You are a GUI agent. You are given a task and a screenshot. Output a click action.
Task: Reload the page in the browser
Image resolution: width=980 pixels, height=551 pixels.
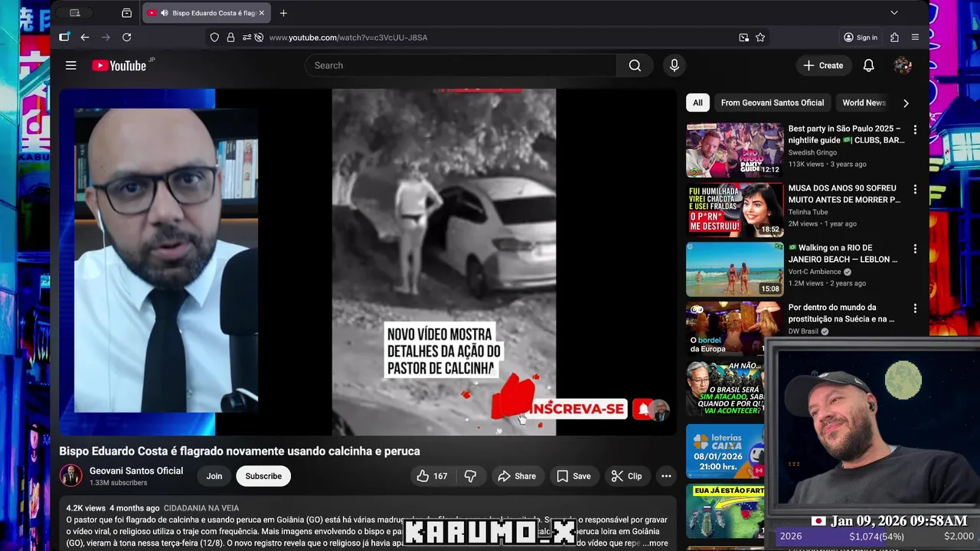(x=126, y=37)
